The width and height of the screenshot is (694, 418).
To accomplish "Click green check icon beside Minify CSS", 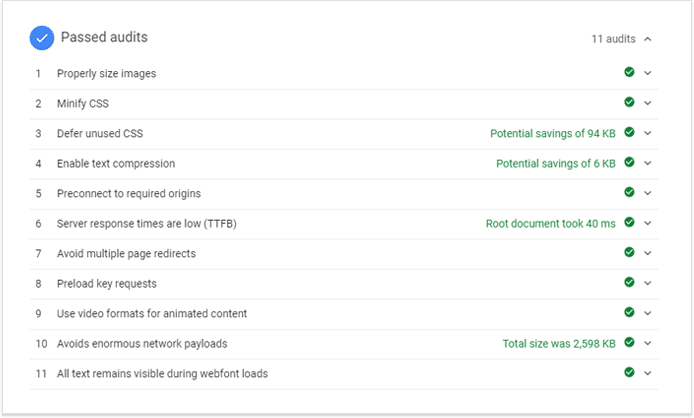I will [x=629, y=102].
